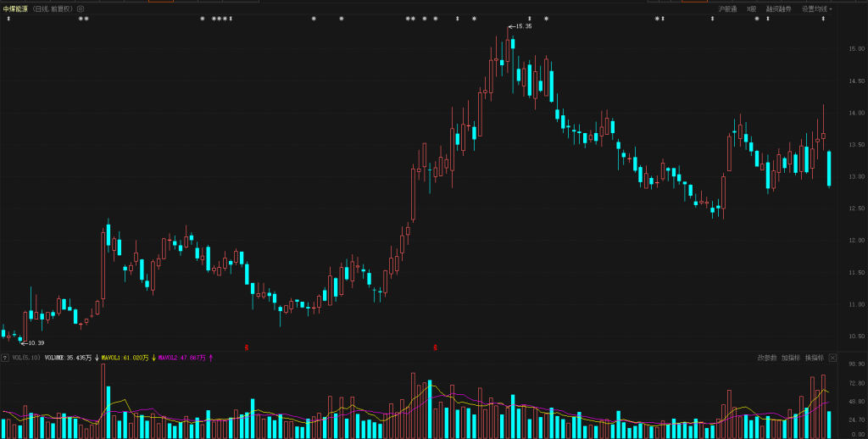Viewport: 868px width, 439px height.
Task: Select the last cyan candlestick on the chart
Action: 828,168
